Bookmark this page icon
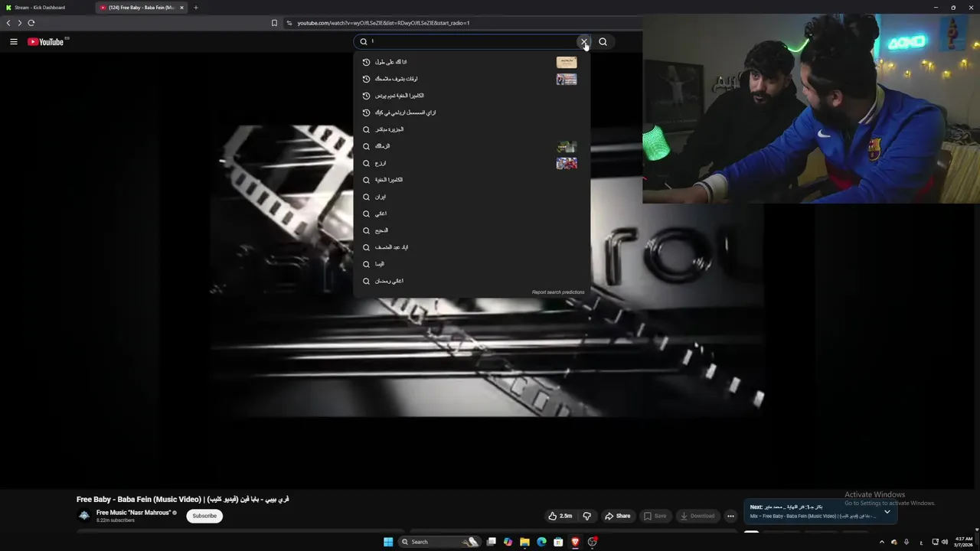980x551 pixels. (274, 23)
